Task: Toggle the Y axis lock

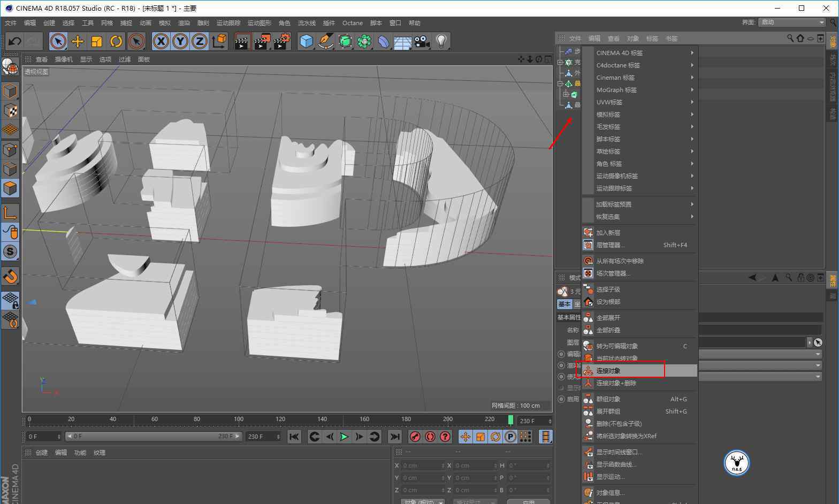Action: [180, 41]
